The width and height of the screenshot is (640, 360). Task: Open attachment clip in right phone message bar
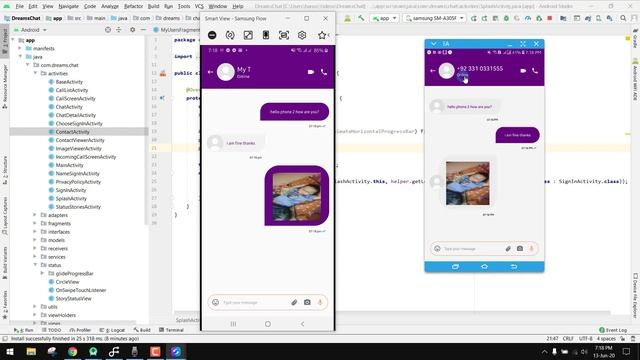(508, 249)
